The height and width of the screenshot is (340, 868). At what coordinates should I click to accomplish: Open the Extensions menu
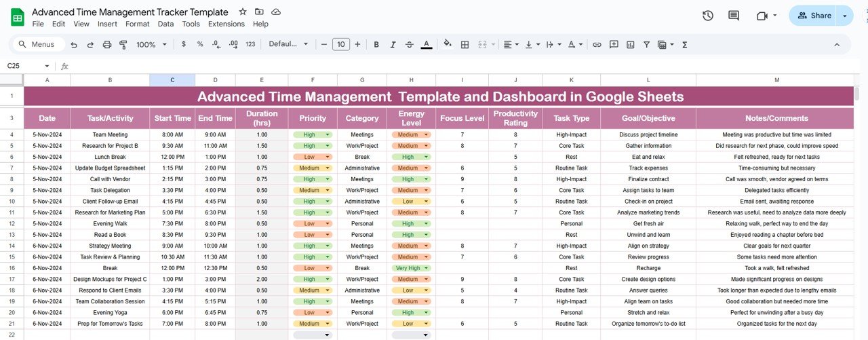tap(226, 24)
